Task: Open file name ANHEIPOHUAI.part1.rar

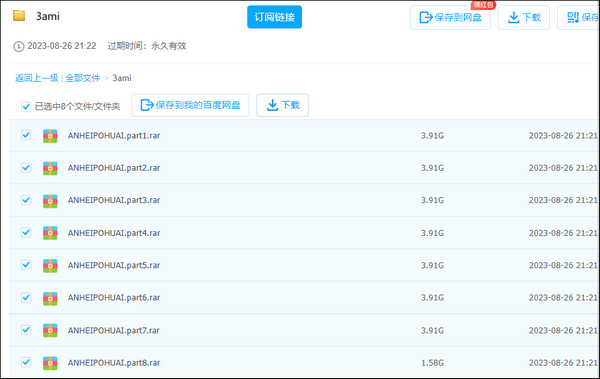Action: tap(114, 136)
